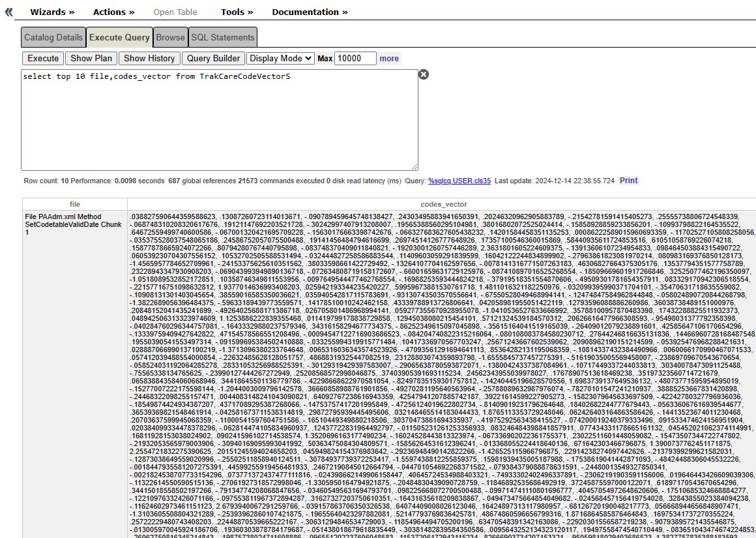Screen dimensions: 756x538
Task: Select the Execute Query tab
Action: [x=119, y=38]
